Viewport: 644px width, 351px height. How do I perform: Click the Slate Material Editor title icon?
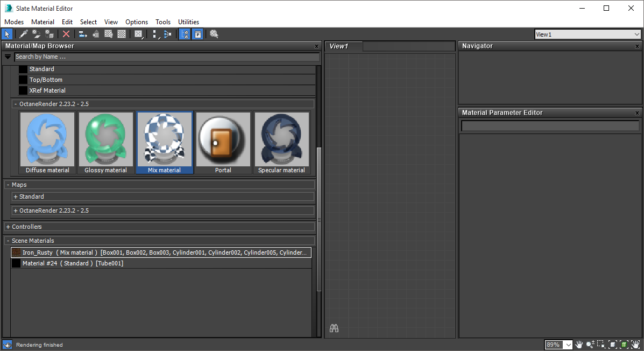click(8, 8)
